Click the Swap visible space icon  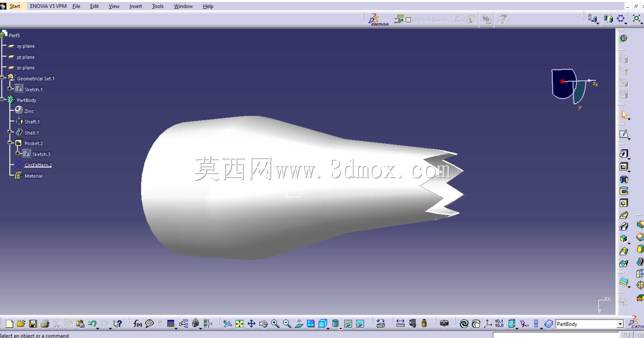click(x=360, y=324)
